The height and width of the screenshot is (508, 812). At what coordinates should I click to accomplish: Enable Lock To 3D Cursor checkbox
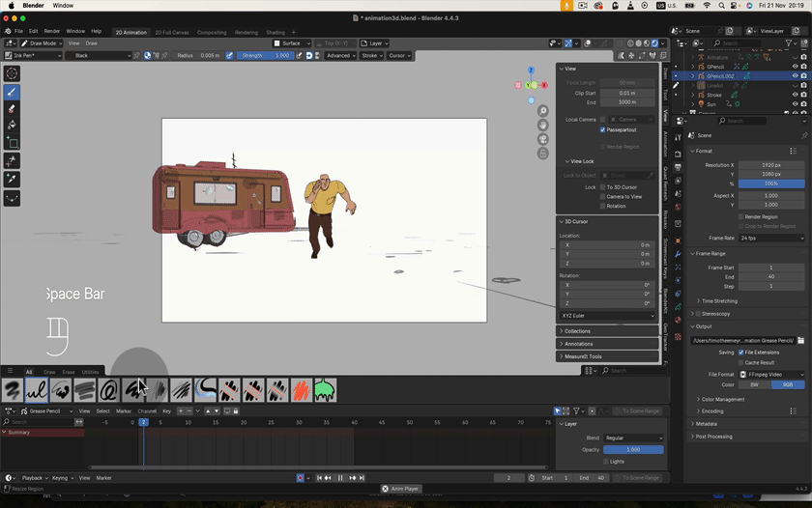603,187
